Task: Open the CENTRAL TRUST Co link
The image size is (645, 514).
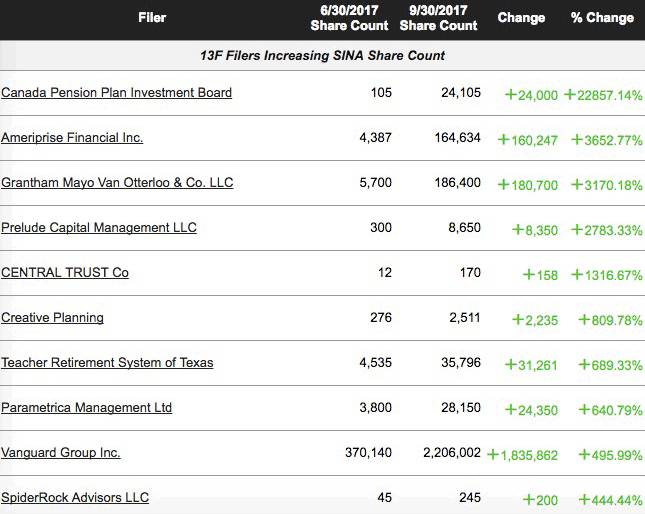Action: tap(65, 273)
